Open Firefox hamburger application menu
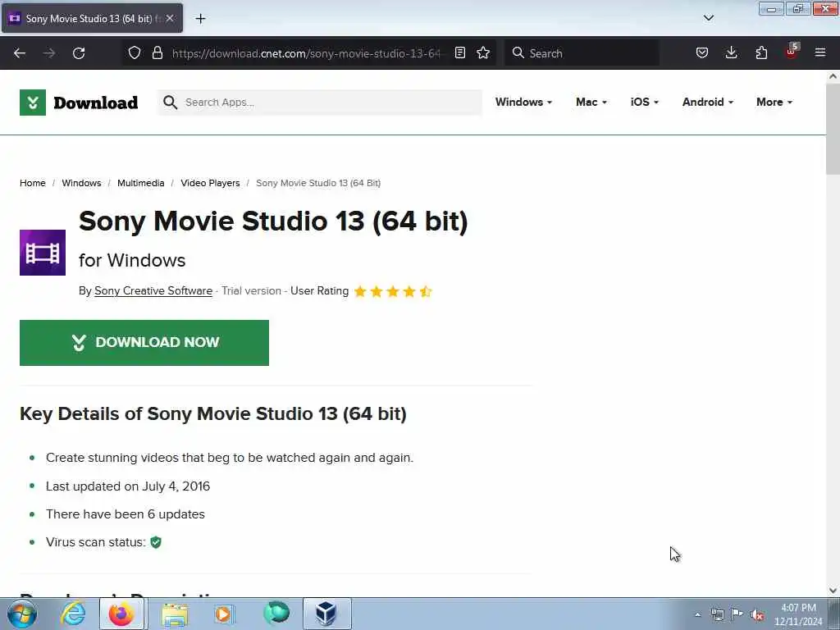Image resolution: width=840 pixels, height=630 pixels. (x=820, y=52)
